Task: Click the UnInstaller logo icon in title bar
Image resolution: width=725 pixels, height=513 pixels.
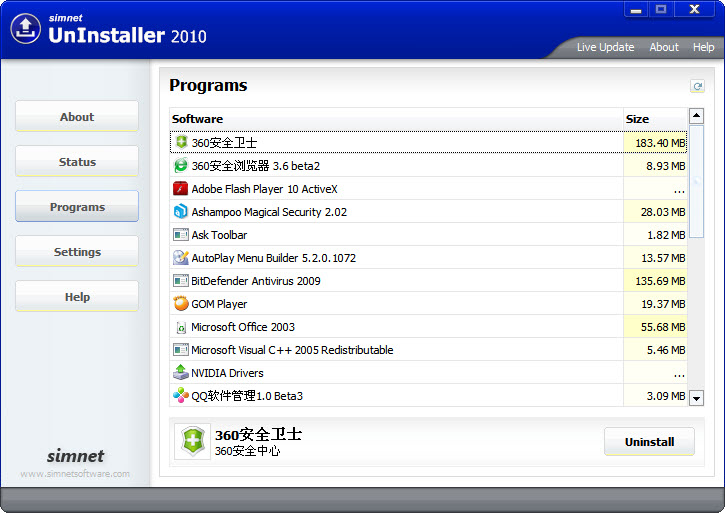Action: [x=25, y=28]
